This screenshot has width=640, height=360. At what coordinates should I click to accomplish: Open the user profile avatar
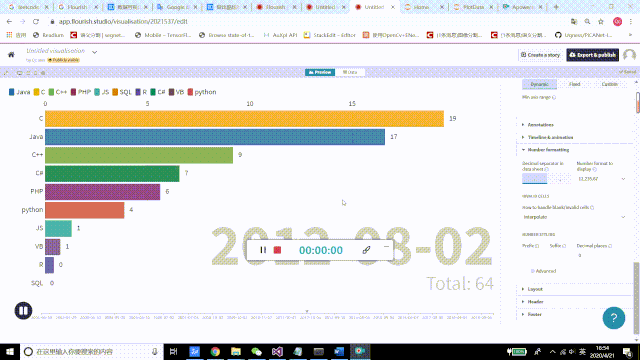[629, 55]
